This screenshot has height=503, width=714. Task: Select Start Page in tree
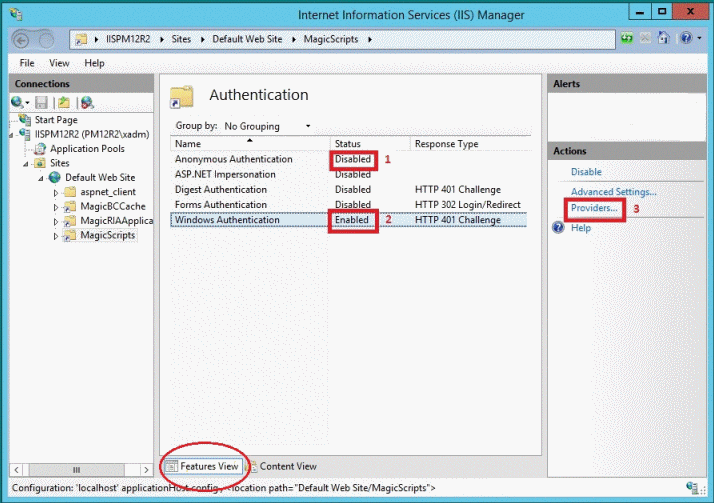click(x=56, y=120)
